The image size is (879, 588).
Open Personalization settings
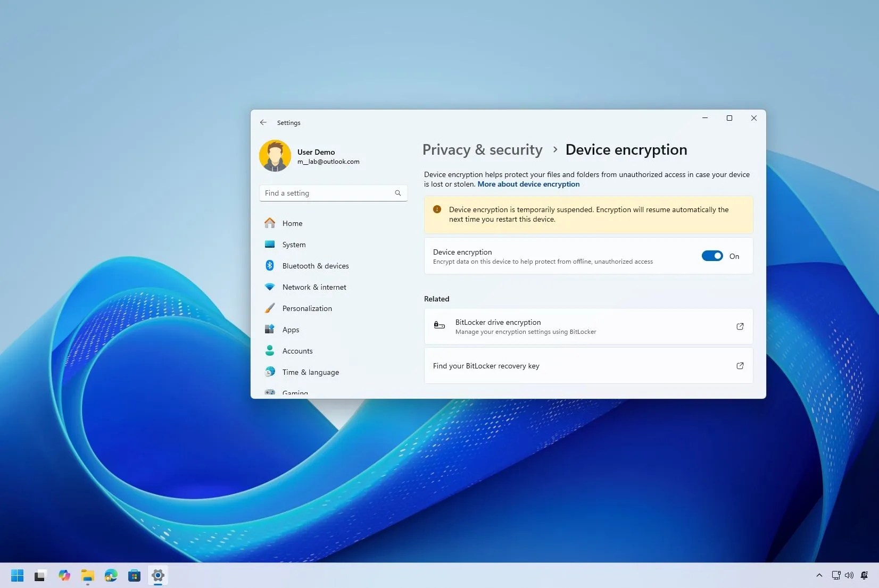[308, 308]
